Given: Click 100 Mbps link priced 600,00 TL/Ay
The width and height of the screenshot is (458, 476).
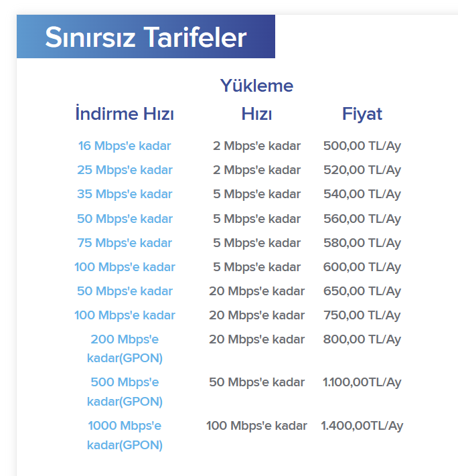Looking at the screenshot, I should 125,267.
